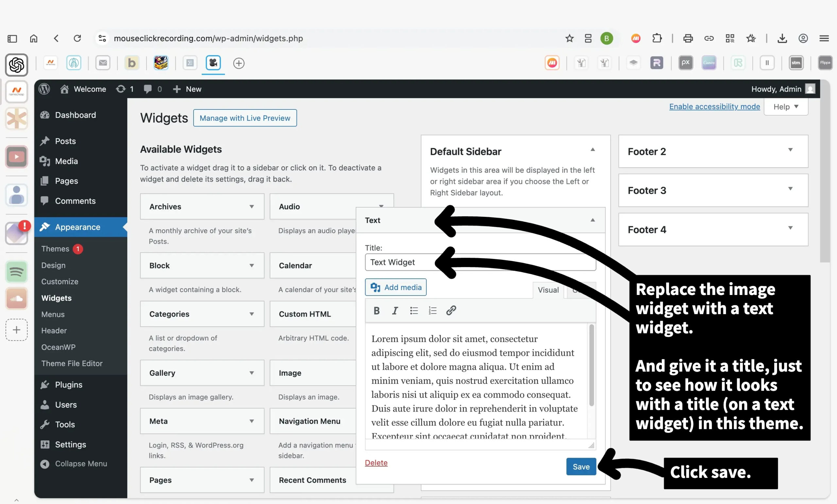
Task: Collapse the Text widget toggle arrow
Action: pyautogui.click(x=592, y=220)
